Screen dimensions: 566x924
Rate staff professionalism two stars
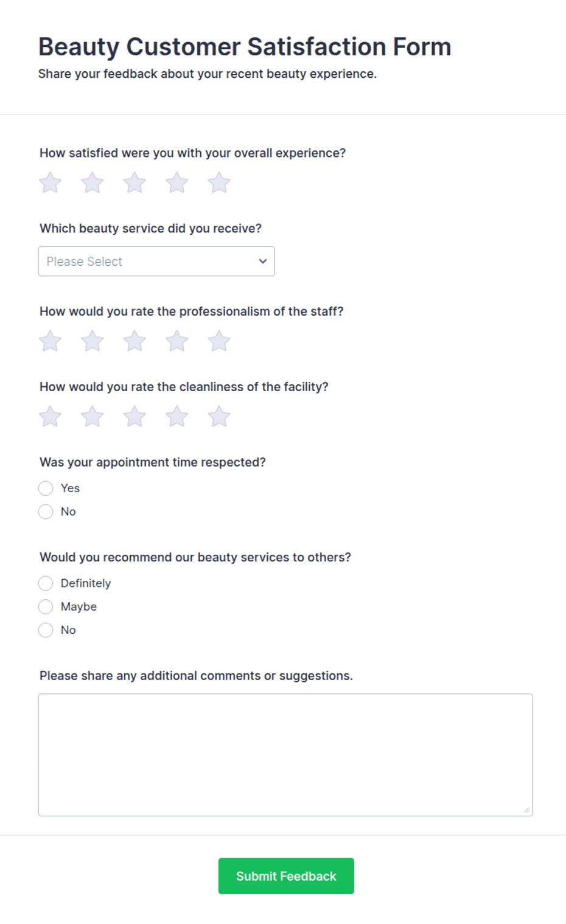tap(93, 341)
